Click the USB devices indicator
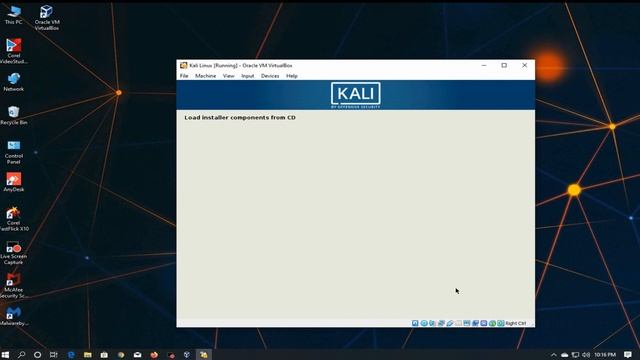Image resolution: width=640 pixels, height=360 pixels. [450, 323]
